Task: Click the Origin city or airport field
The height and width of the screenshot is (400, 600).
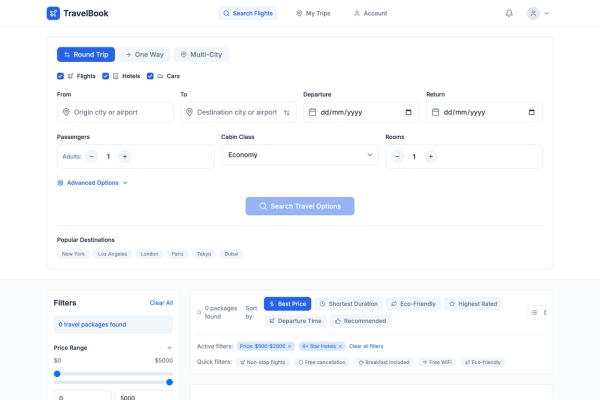Action: (x=115, y=112)
